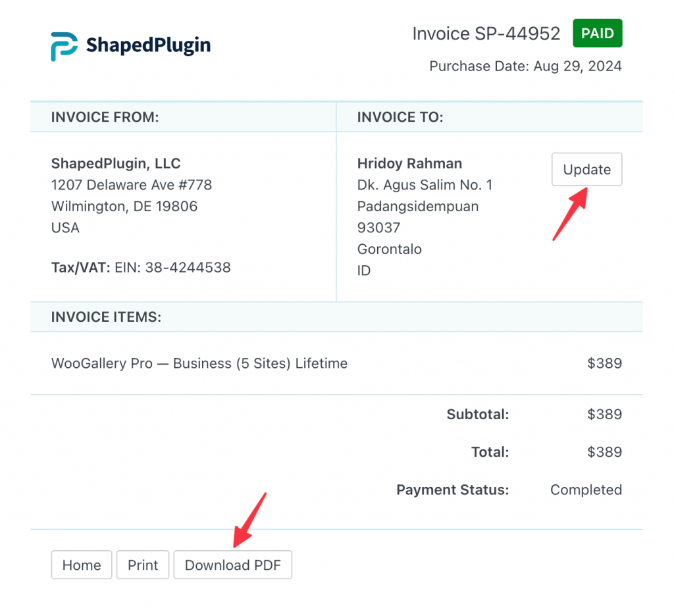Click the INVOICE TO section header
The image size is (674, 616).
[x=400, y=117]
